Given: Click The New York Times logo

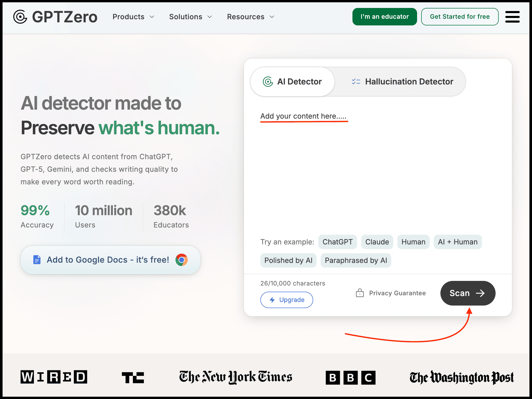Looking at the screenshot, I should 235,377.
